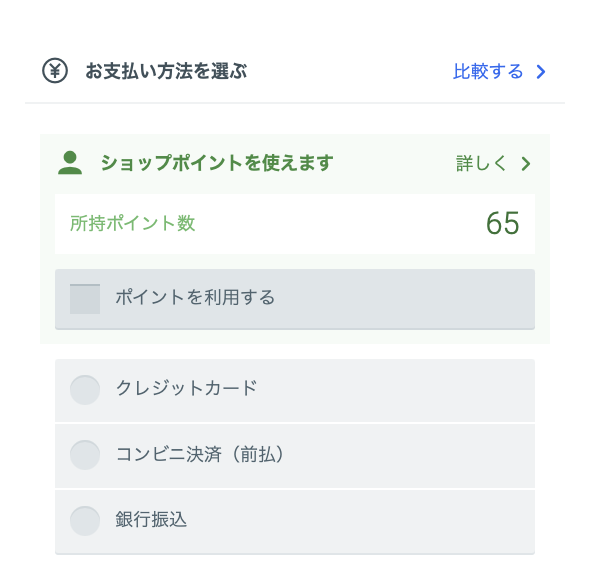This screenshot has height=588, width=598.
Task: Select the クレジットカード radio button
Action: (x=85, y=390)
